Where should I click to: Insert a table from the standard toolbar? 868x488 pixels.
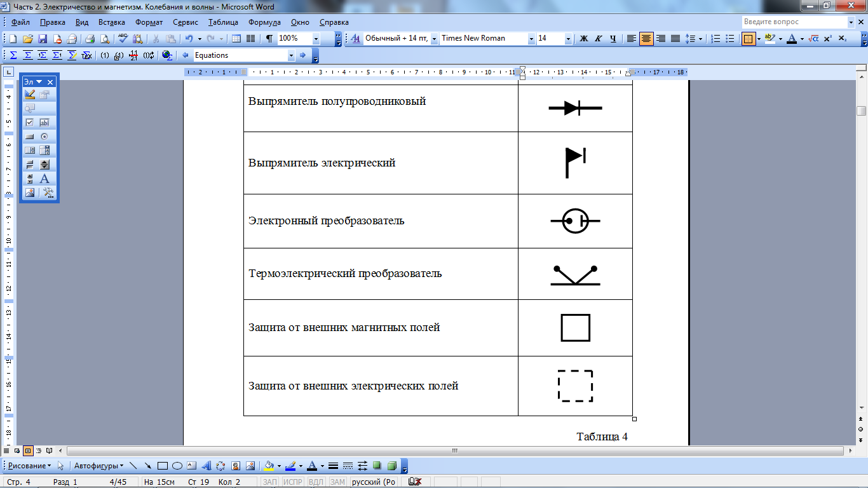coord(236,39)
